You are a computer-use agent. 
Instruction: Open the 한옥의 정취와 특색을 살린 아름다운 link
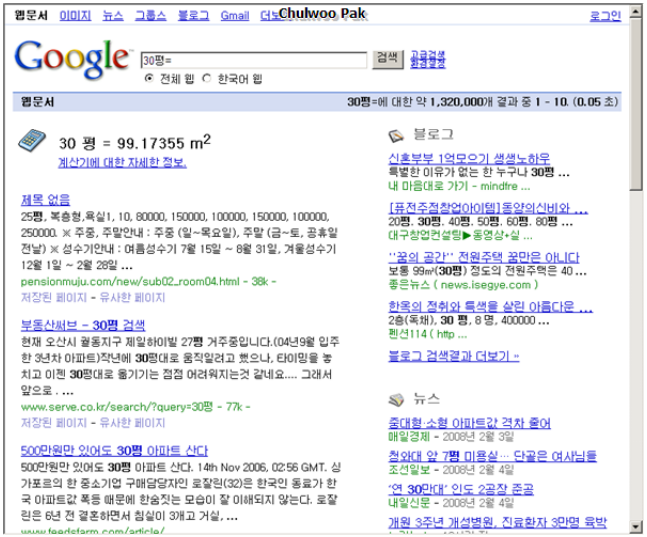point(491,307)
